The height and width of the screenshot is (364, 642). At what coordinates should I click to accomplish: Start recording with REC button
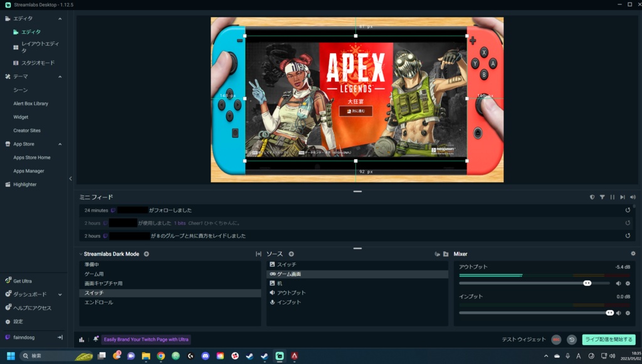click(556, 340)
